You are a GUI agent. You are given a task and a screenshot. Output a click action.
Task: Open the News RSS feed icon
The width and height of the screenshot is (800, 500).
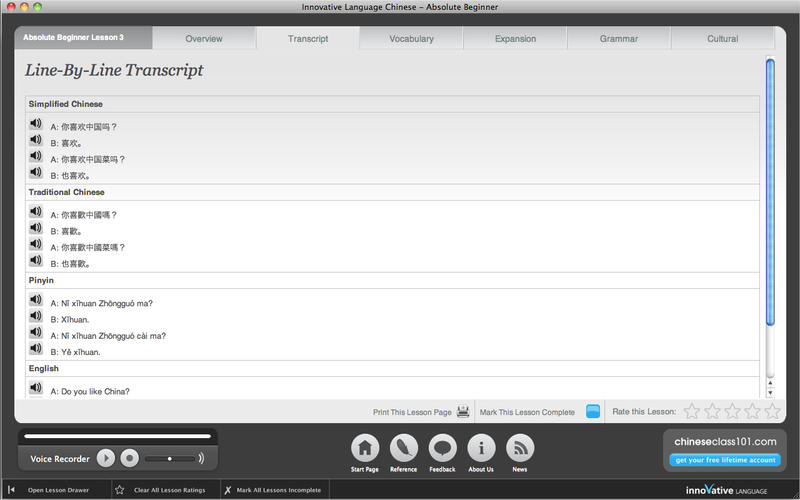(x=520, y=448)
